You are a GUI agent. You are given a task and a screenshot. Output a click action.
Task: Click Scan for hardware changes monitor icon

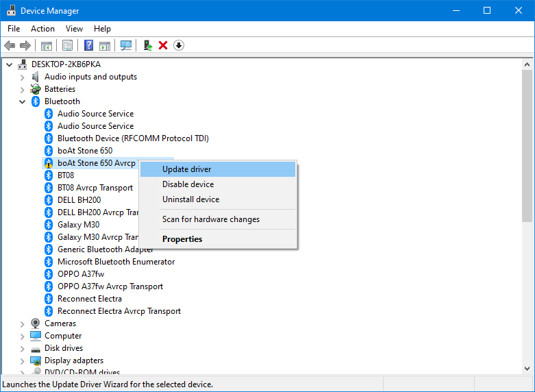click(126, 45)
